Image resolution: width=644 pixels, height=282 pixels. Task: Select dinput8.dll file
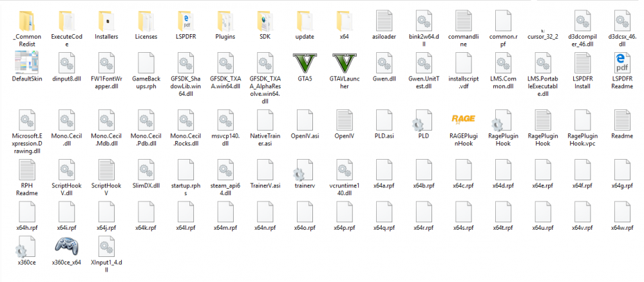(66, 63)
